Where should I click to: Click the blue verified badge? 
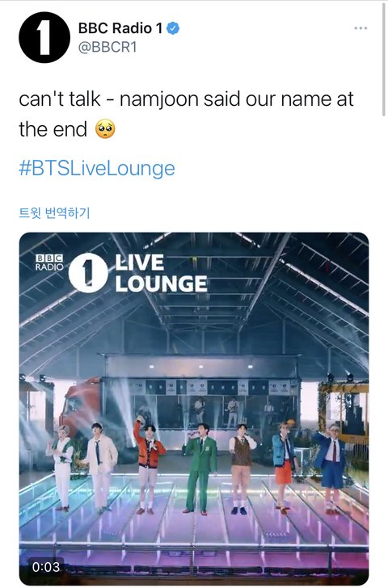pyautogui.click(x=173, y=28)
